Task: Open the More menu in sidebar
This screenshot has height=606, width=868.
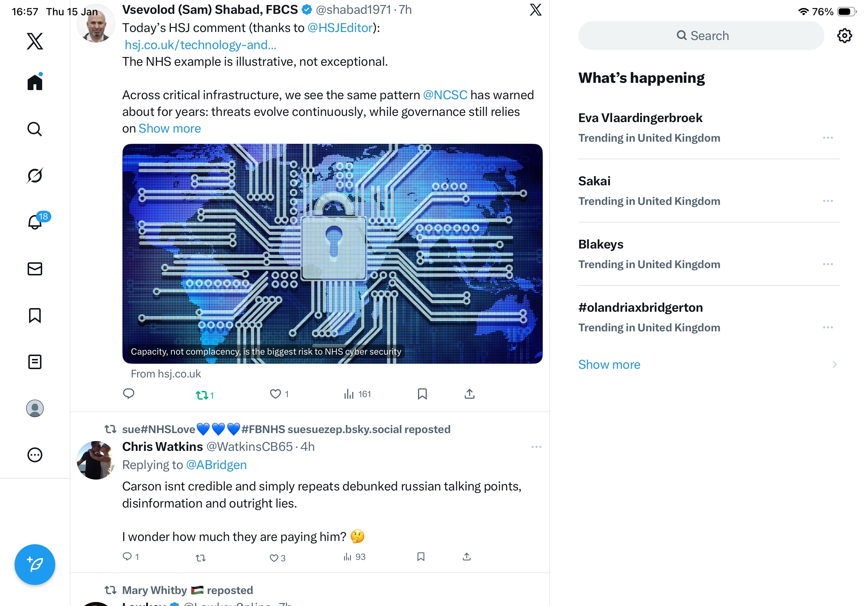Action: click(x=35, y=455)
